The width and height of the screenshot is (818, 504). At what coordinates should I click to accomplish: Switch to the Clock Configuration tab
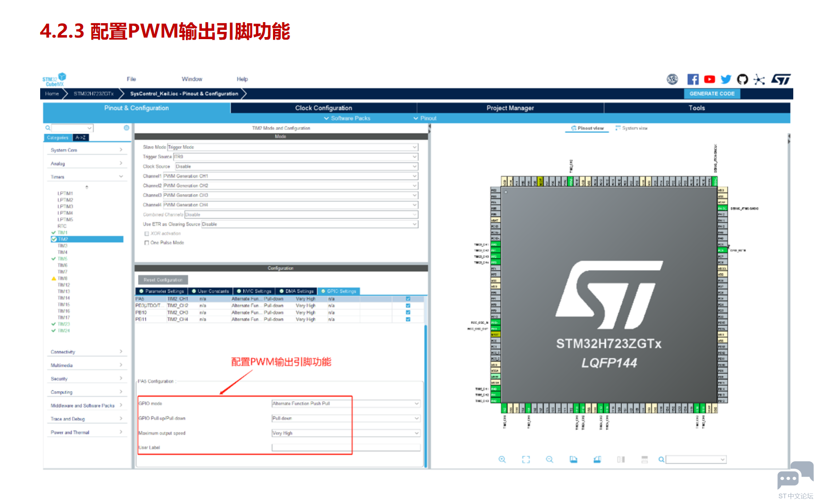coord(323,108)
